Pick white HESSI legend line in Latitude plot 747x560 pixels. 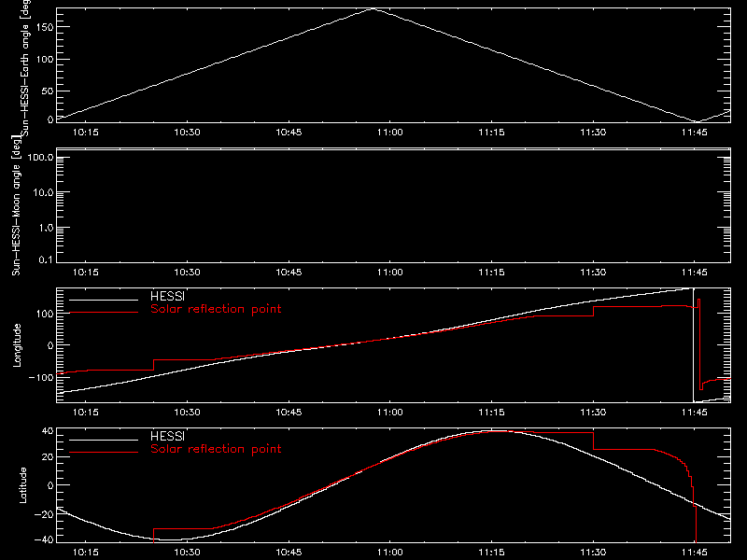coord(104,440)
